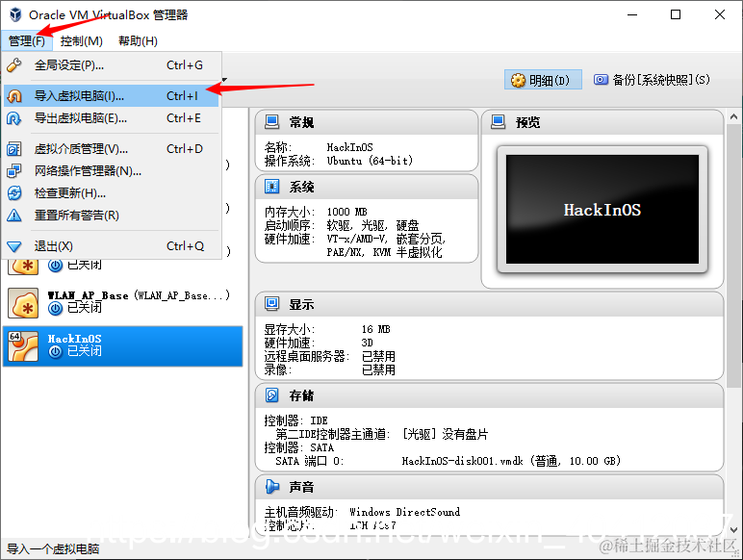The image size is (743, 560).
Task: Choose 导出虚拟电脑(E)... from the menu
Action: coord(112,118)
